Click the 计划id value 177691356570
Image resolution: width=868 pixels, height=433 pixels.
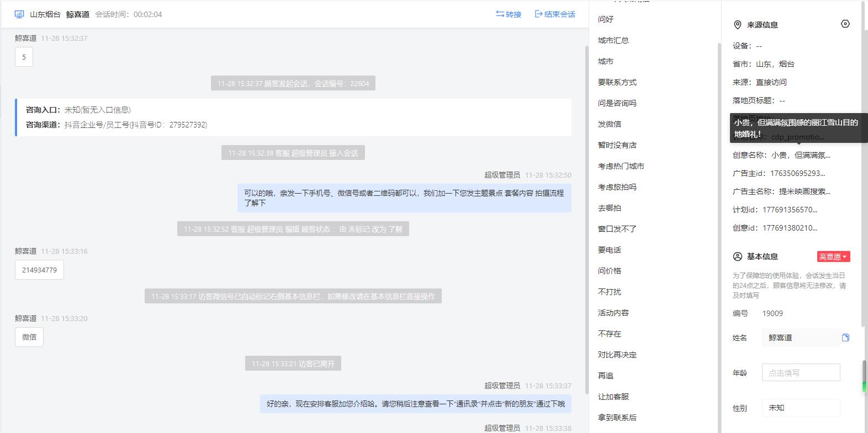tap(790, 210)
